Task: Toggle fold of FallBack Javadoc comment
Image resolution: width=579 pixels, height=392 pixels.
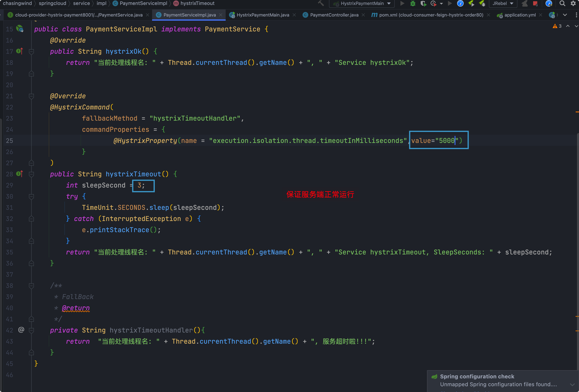Action: pyautogui.click(x=31, y=286)
